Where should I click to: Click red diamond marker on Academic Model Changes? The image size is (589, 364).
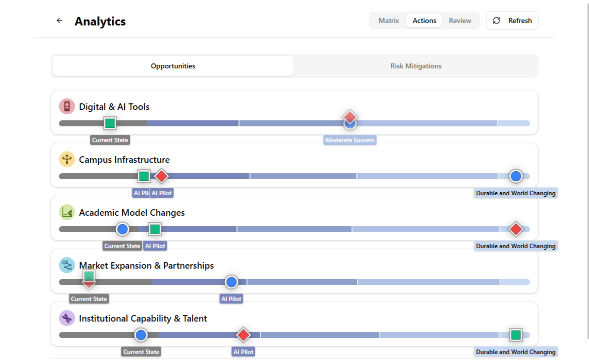(x=516, y=229)
